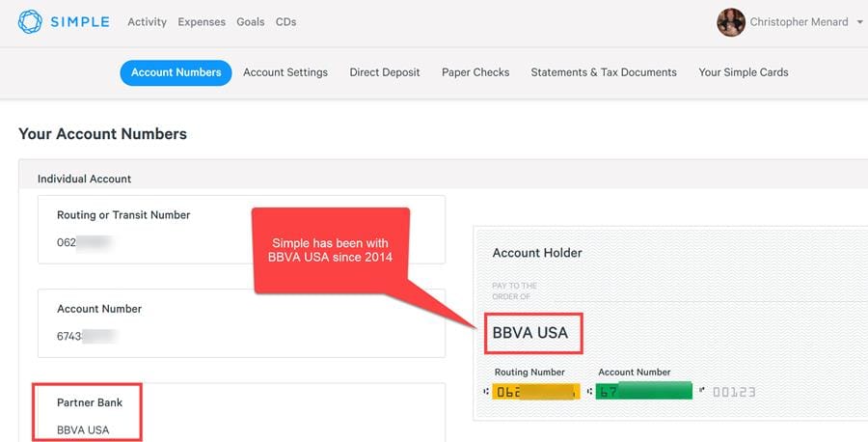Open the Direct Deposit tab
This screenshot has width=868, height=442.
click(x=385, y=72)
